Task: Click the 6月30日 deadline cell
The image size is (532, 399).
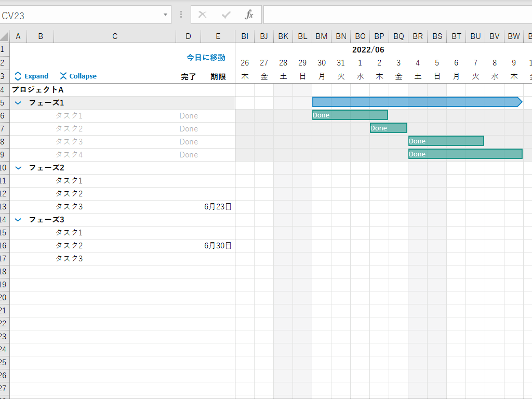Action: pos(218,246)
